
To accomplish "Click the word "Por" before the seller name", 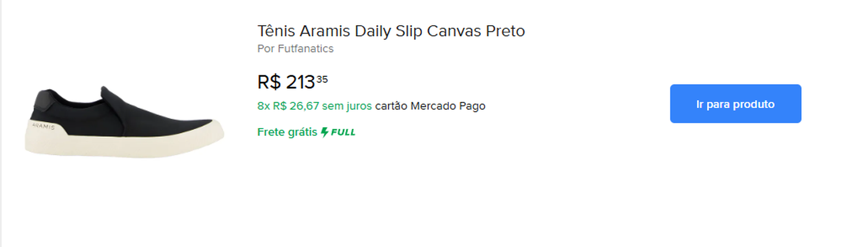I will pyautogui.click(x=265, y=49).
